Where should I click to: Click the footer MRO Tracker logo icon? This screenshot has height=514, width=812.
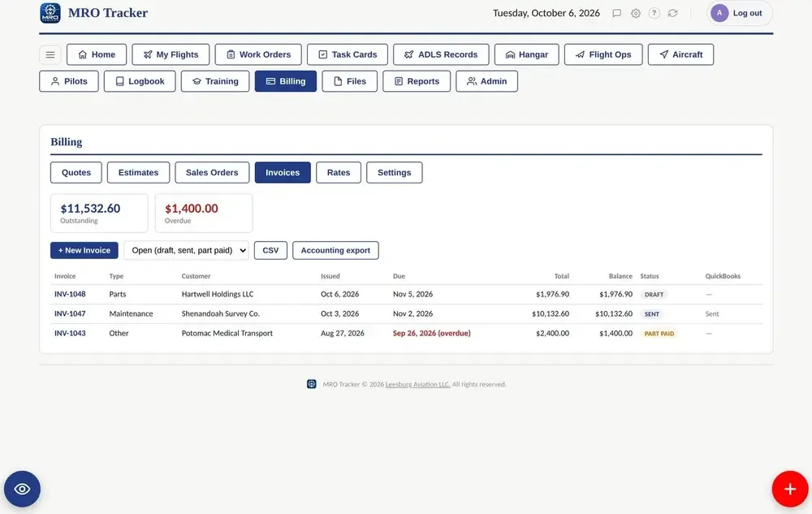pyautogui.click(x=311, y=384)
